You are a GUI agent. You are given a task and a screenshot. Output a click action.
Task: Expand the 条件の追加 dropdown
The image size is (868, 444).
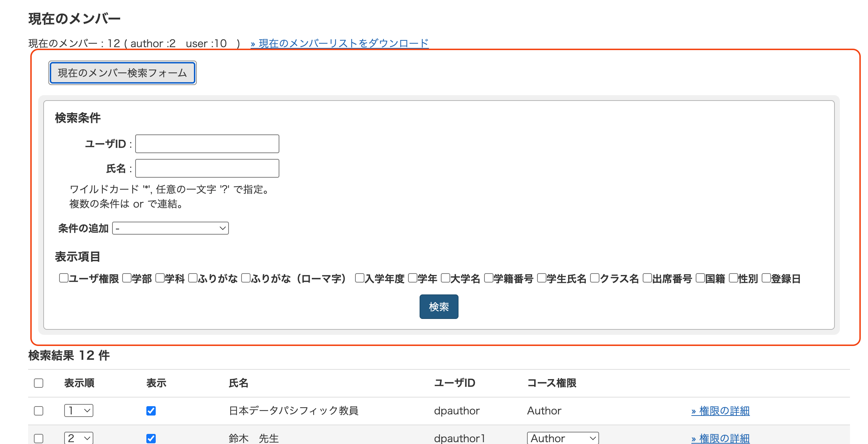click(x=170, y=228)
